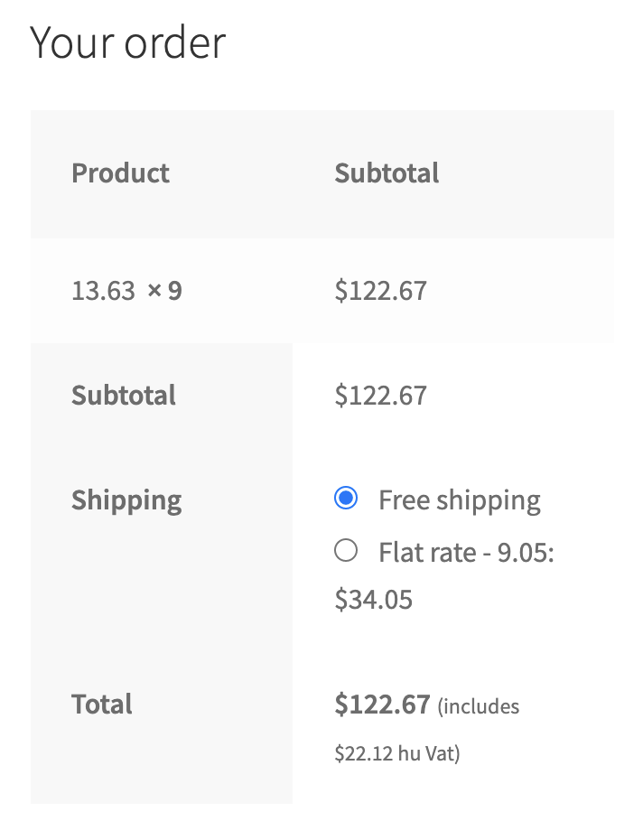The width and height of the screenshot is (643, 840).
Task: Click the $34.05 flat rate price
Action: point(372,599)
